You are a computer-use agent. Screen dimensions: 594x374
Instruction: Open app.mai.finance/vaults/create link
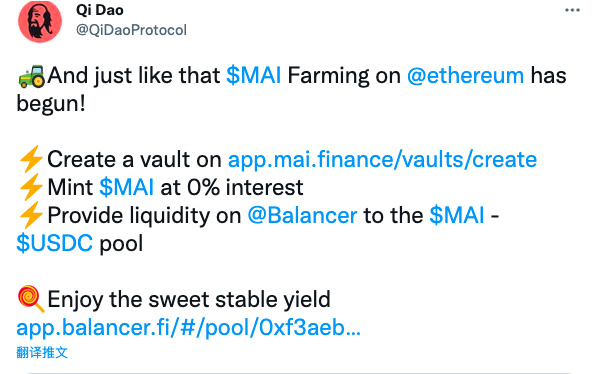tap(382, 159)
